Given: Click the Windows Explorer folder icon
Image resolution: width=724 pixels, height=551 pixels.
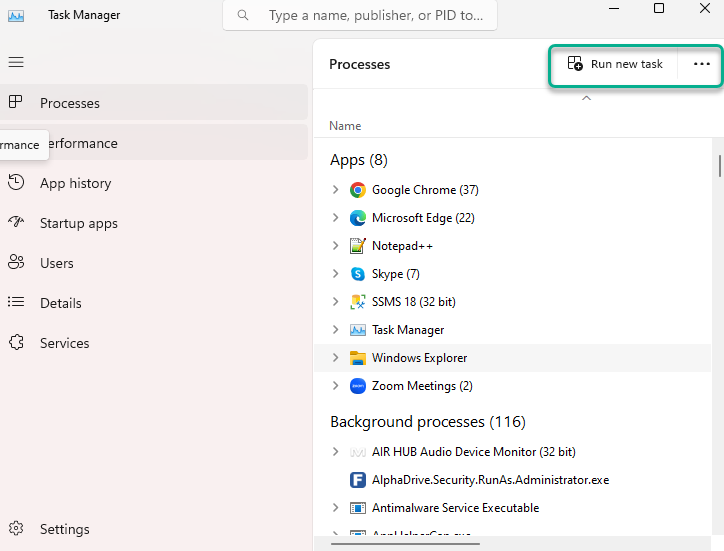Looking at the screenshot, I should (357, 358).
